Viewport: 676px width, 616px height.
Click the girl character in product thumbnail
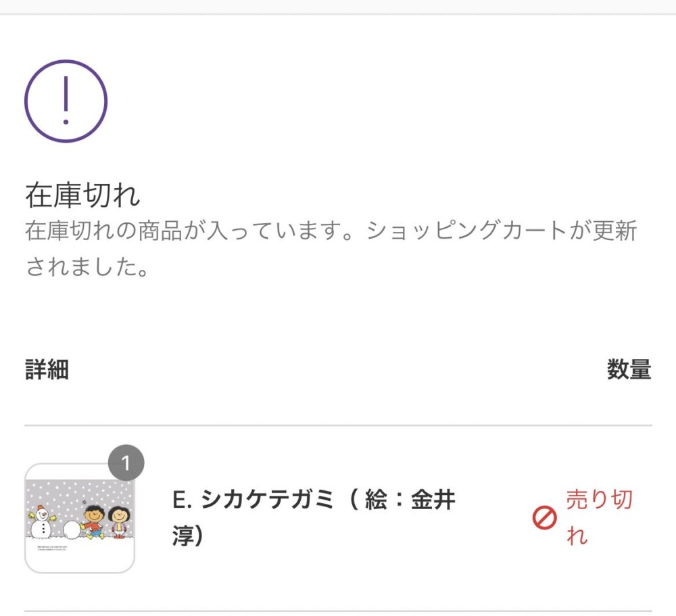(x=120, y=521)
